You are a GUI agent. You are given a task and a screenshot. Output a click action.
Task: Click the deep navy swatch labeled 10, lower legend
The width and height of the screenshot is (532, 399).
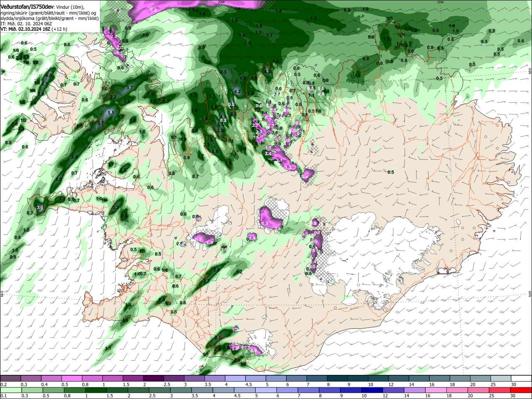[x=372, y=390]
